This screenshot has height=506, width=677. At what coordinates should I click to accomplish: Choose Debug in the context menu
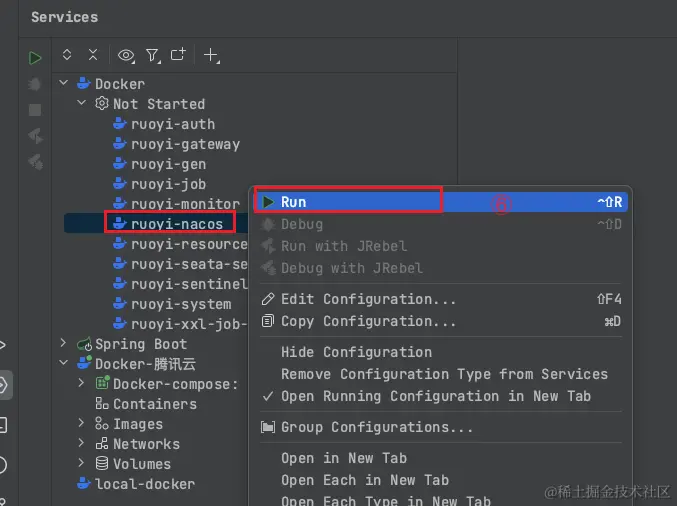(440, 224)
